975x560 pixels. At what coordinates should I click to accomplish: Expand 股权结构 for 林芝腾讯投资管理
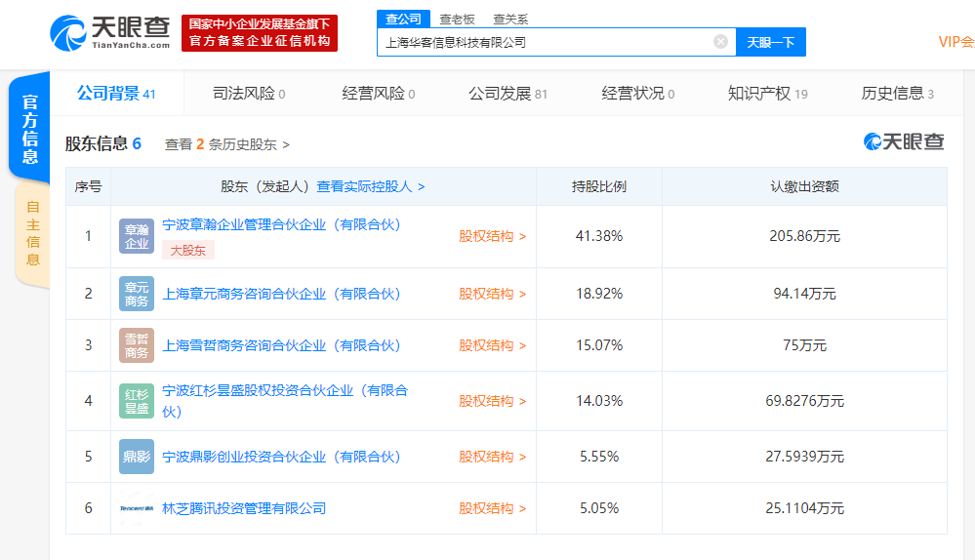493,508
